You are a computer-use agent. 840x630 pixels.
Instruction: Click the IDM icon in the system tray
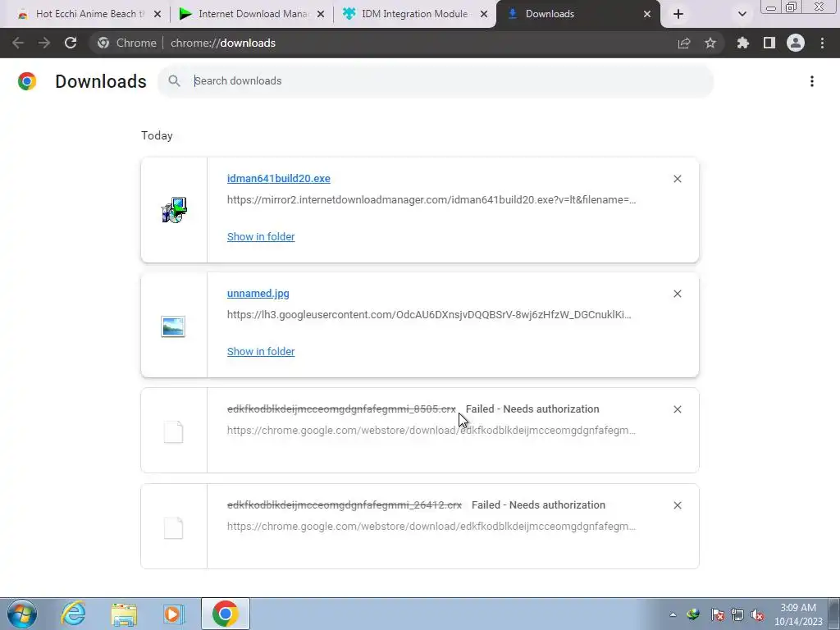[693, 614]
